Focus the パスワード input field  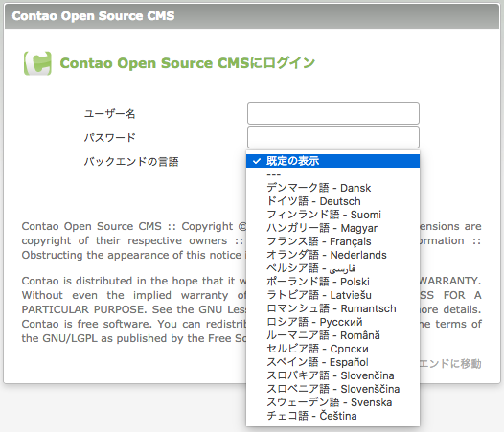point(333,138)
